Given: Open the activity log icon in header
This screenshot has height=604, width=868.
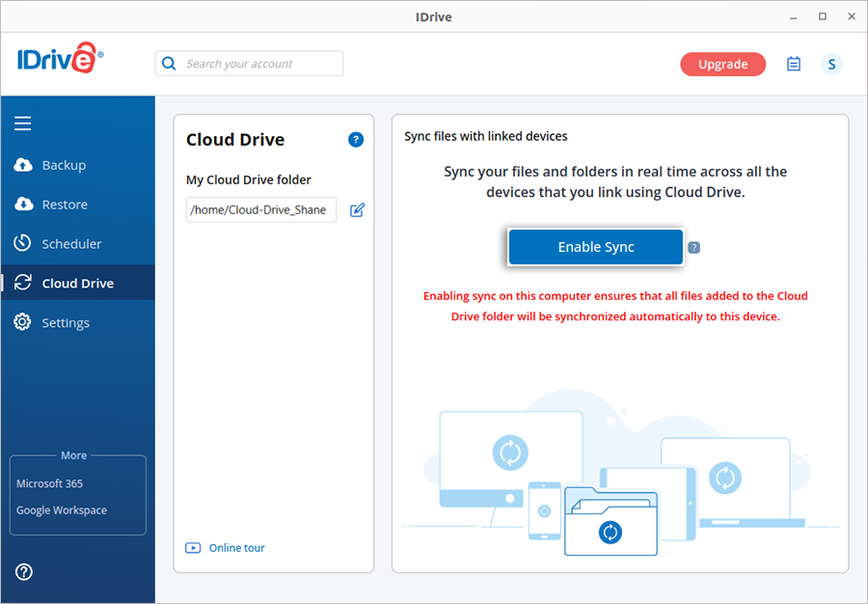Looking at the screenshot, I should pyautogui.click(x=794, y=65).
